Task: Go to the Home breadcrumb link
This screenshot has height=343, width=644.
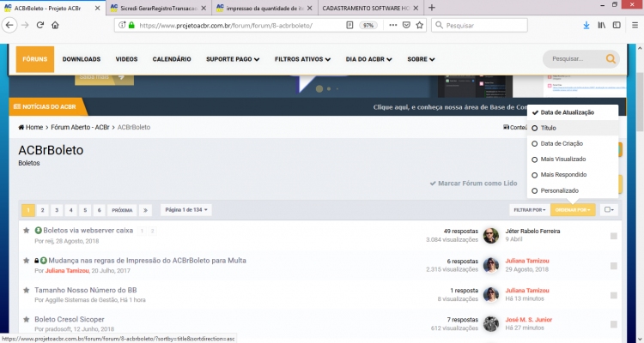Action: 31,127
